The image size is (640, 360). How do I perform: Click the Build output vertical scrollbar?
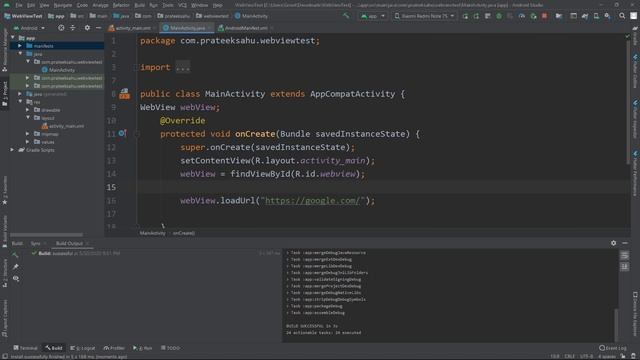(616, 324)
